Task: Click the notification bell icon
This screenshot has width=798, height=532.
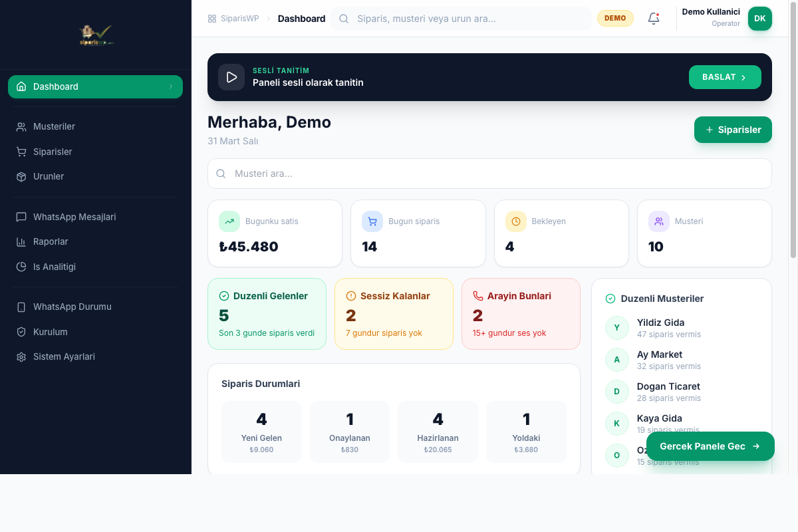Action: 654,19
